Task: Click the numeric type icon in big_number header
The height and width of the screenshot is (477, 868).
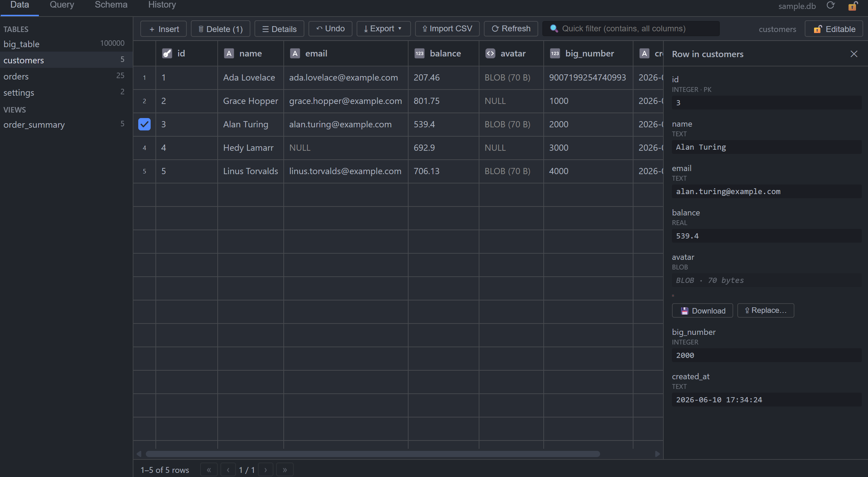Action: (x=555, y=53)
